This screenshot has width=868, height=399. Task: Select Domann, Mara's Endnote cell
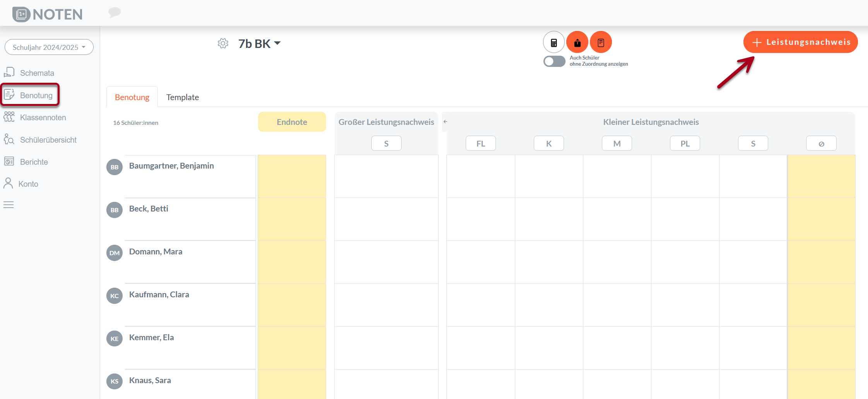point(292,262)
